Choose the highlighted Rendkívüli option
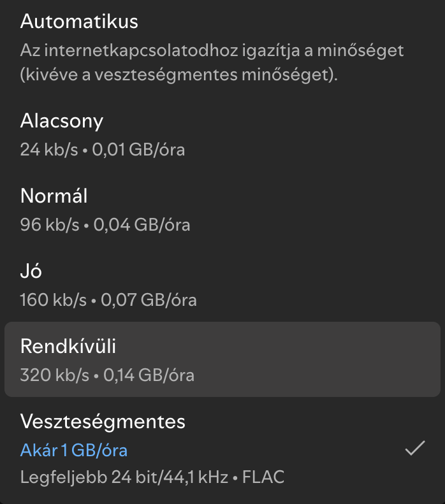Image resolution: width=445 pixels, height=504 pixels. (x=222, y=359)
